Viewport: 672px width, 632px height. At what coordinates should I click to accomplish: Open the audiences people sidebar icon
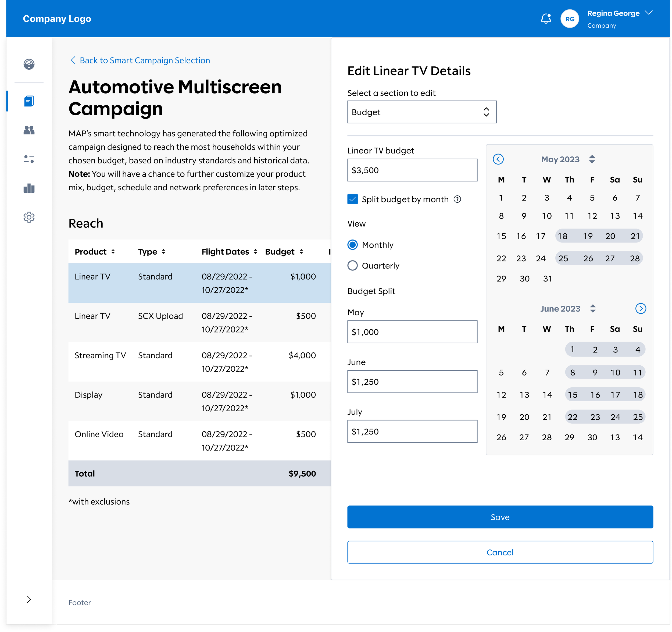[29, 130]
